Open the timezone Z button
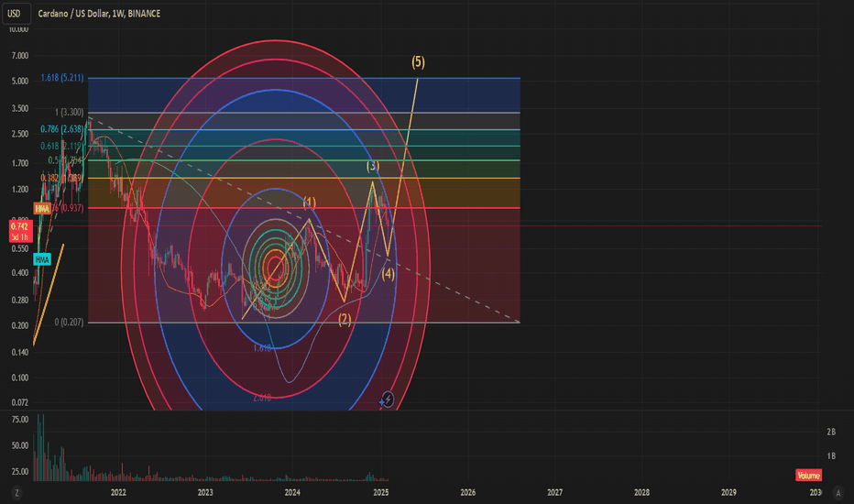 [x=16, y=493]
